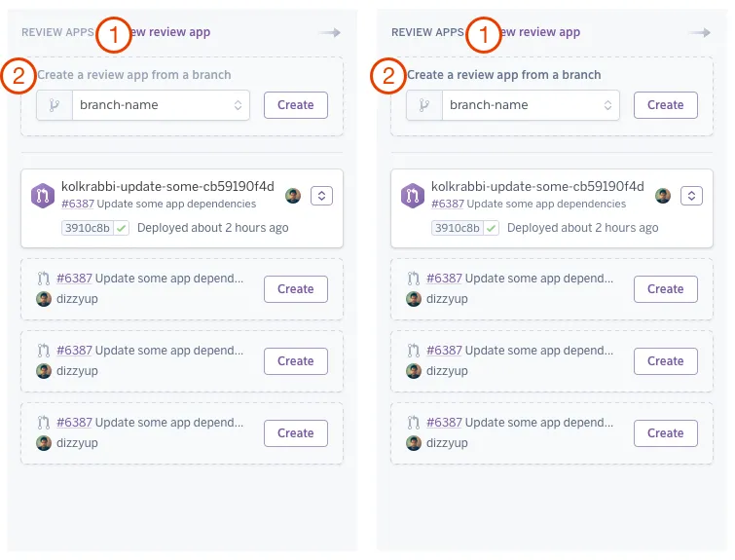
Task: Click the avatar in left kolkrabbi app card
Action: coord(293,196)
